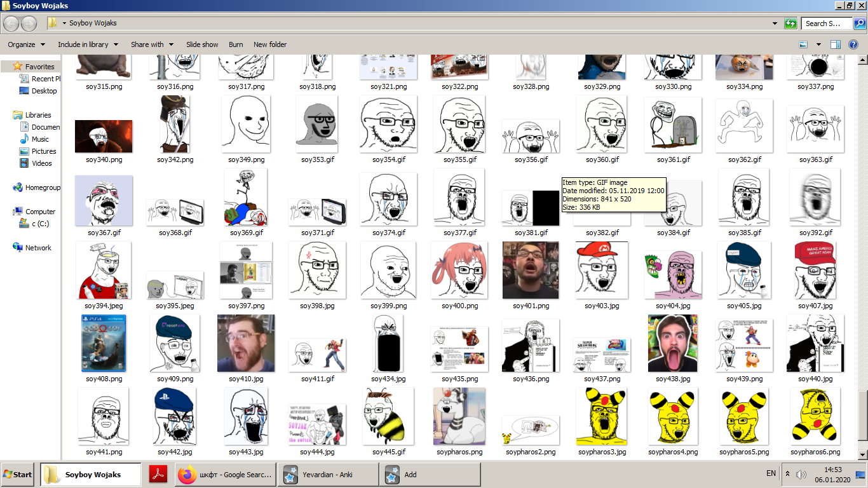Click the green Refresh button beside address bar
The height and width of the screenshot is (488, 868).
(x=790, y=24)
